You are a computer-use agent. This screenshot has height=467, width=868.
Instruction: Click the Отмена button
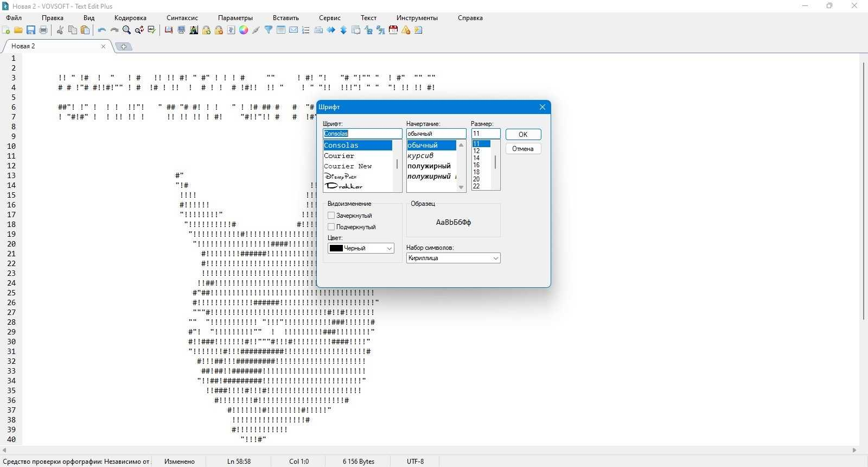(523, 149)
